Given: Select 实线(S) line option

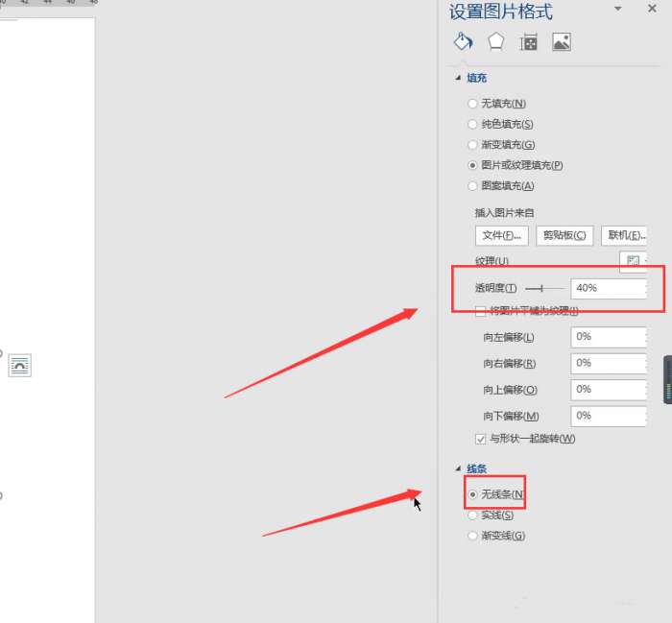Looking at the screenshot, I should point(472,515).
